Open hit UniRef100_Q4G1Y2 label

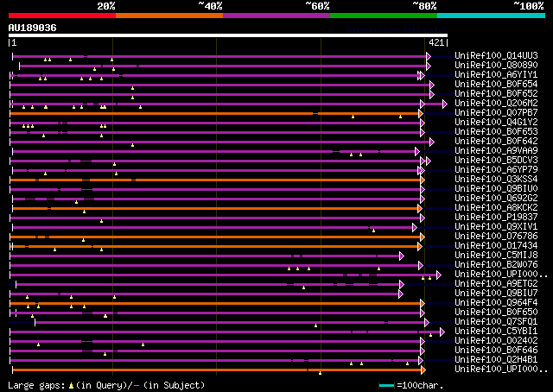click(496, 123)
